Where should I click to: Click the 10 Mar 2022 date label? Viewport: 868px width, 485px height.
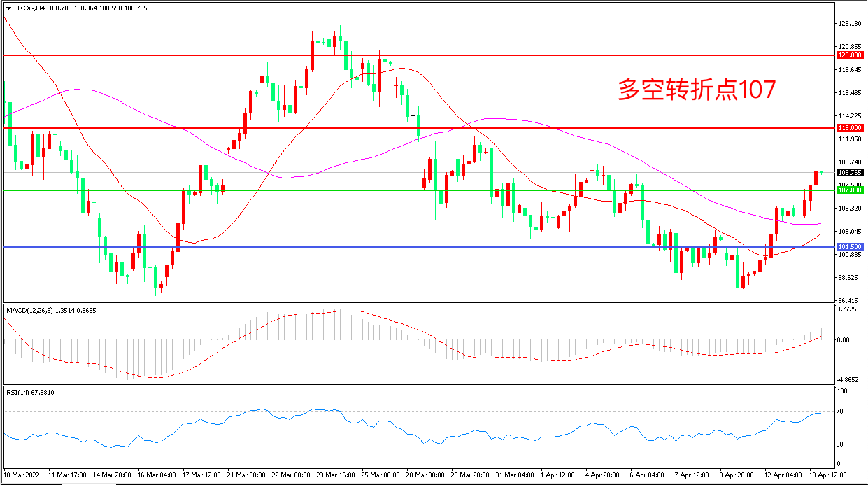click(x=23, y=475)
